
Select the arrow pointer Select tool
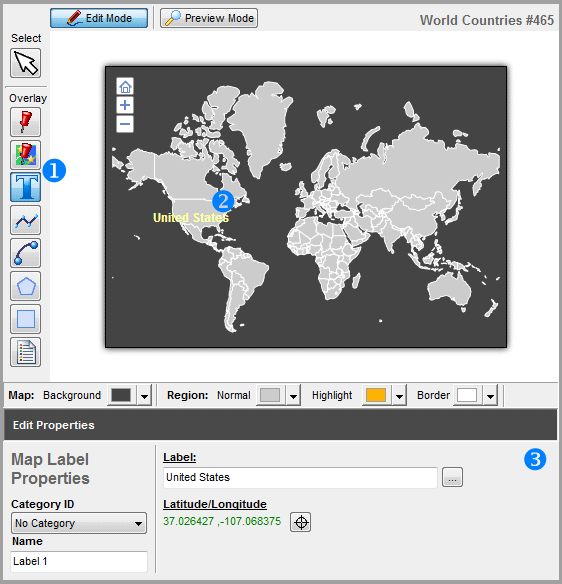(x=25, y=63)
